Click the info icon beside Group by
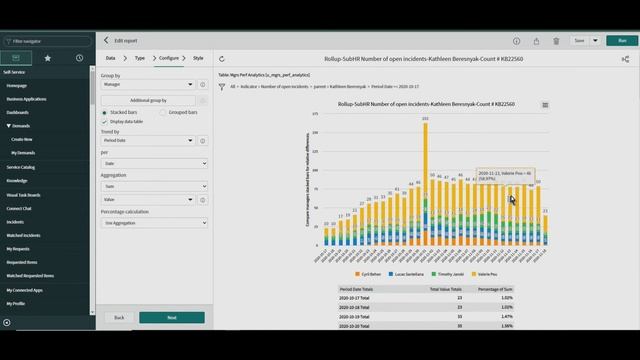Image resolution: width=640 pixels, height=360 pixels. coord(202,84)
